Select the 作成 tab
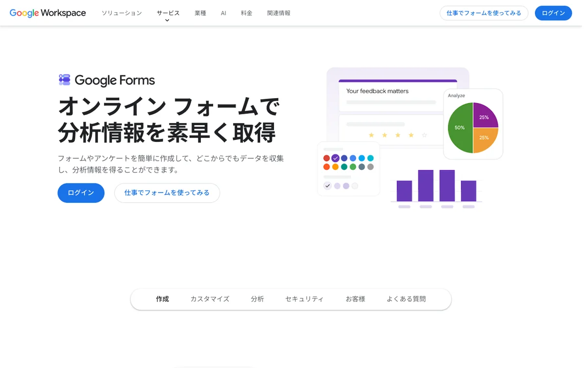 pyautogui.click(x=162, y=299)
